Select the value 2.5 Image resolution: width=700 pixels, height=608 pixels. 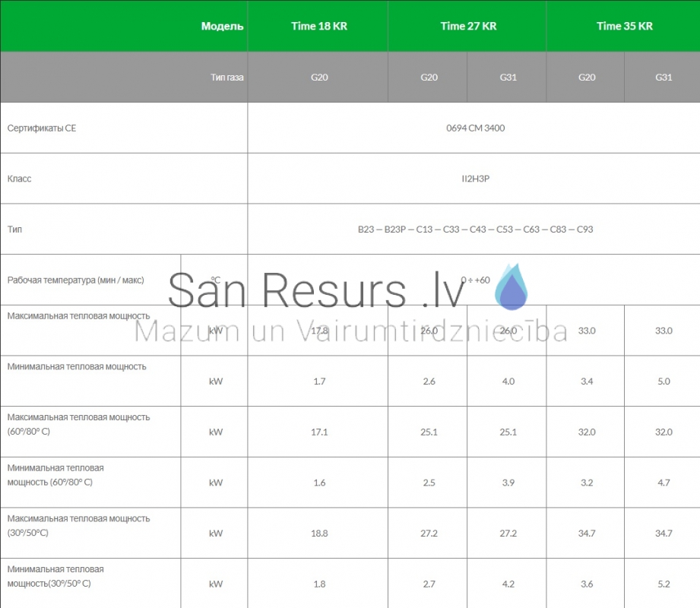[429, 483]
